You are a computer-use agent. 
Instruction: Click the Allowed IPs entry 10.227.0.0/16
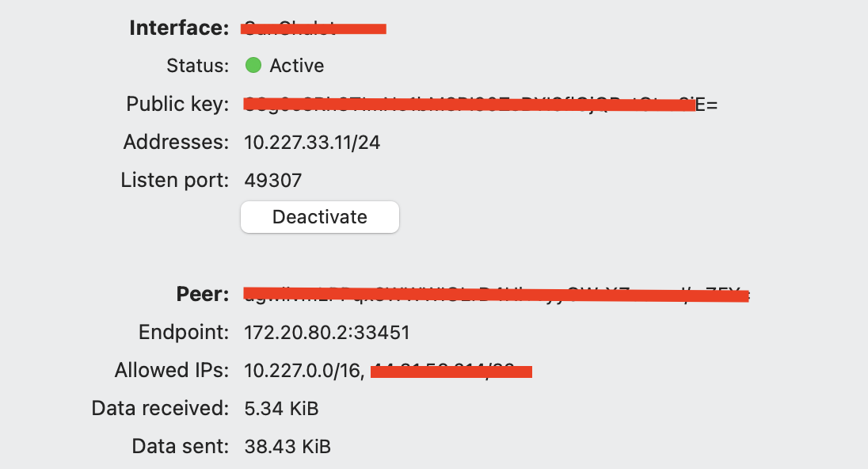click(x=304, y=371)
